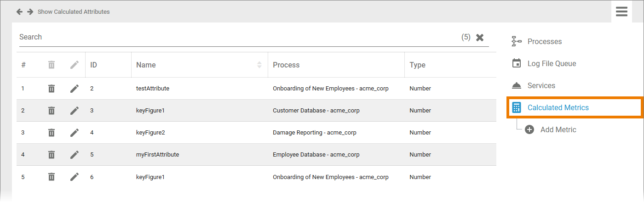
Task: Edit the row with ID 6
Action: (75, 177)
